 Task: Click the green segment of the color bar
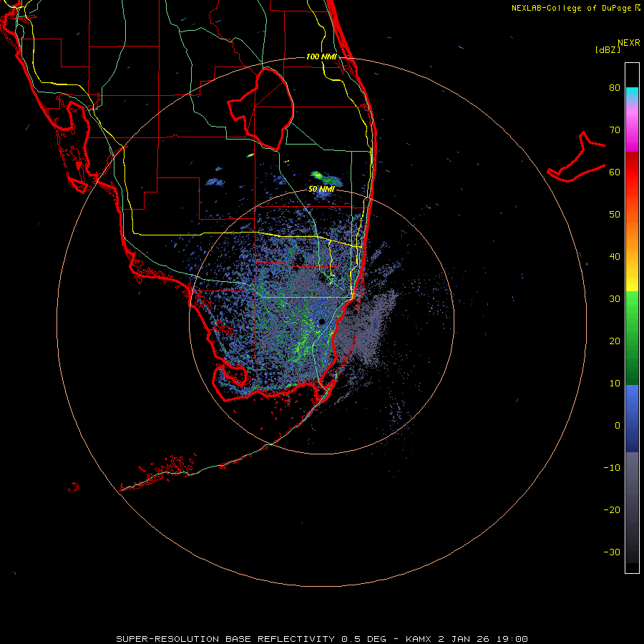pos(632,338)
